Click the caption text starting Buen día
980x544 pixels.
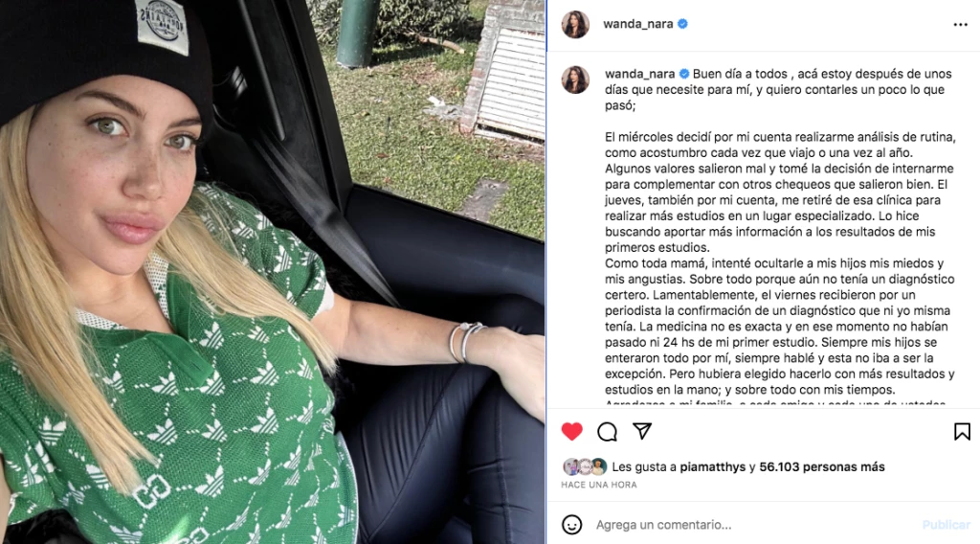(x=779, y=89)
